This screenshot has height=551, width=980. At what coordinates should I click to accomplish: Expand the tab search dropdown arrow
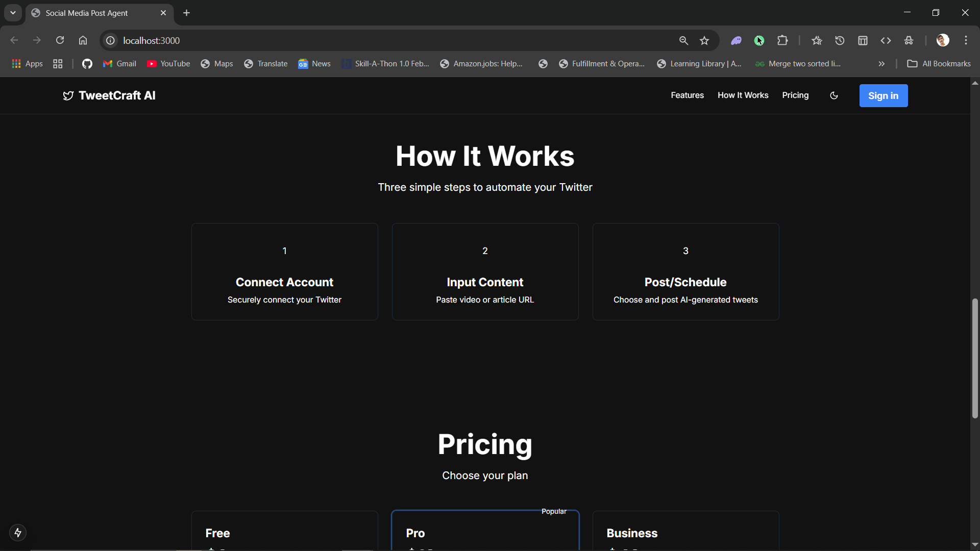[x=13, y=13]
